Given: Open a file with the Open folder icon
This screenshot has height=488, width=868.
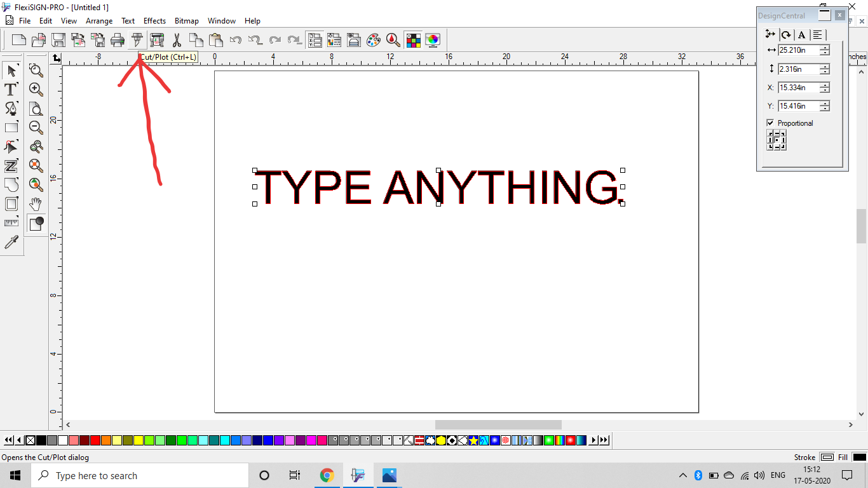Looking at the screenshot, I should click(x=39, y=40).
